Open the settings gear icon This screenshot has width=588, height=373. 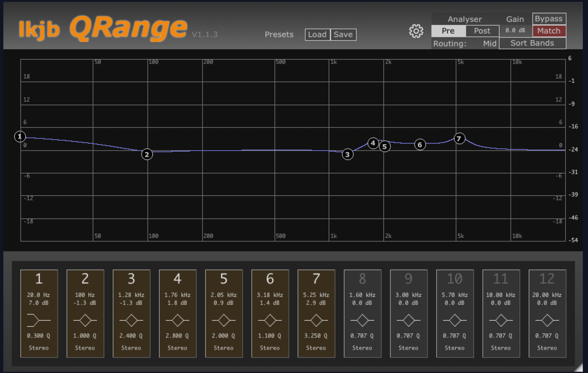click(416, 31)
